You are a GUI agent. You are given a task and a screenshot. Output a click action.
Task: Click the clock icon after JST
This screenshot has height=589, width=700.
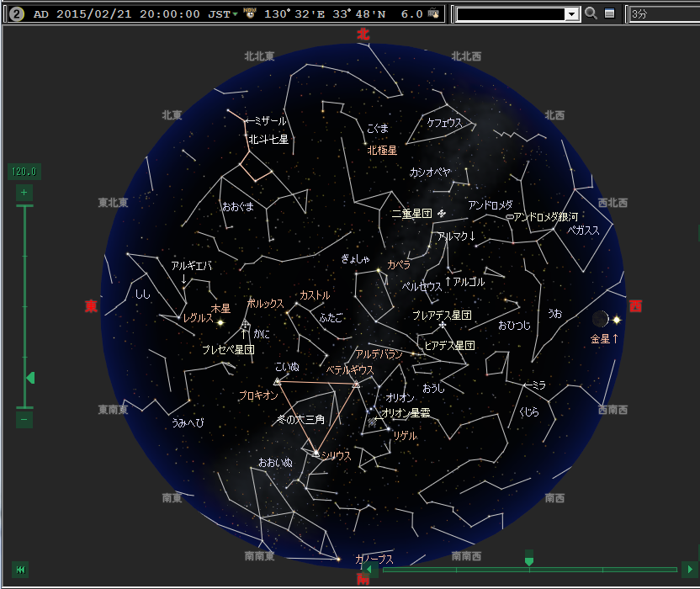click(249, 13)
